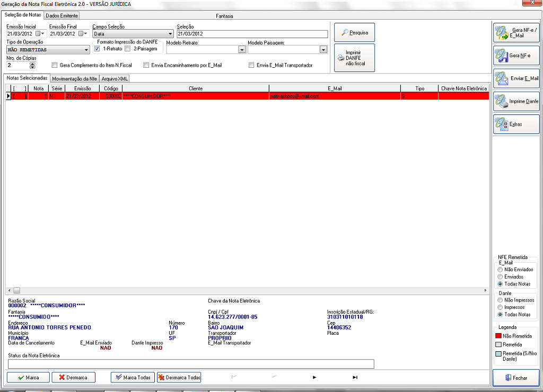Click the Não Remetida red legend swatch

[498, 336]
